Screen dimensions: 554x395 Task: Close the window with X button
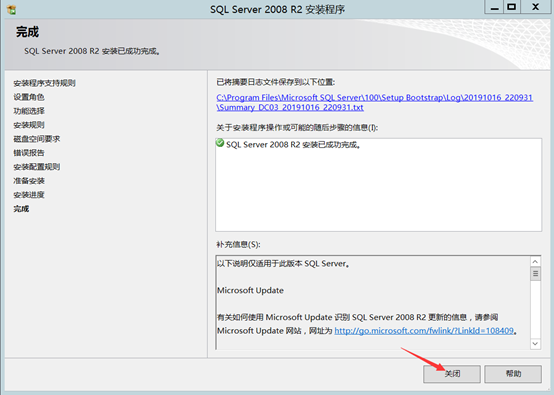click(536, 7)
